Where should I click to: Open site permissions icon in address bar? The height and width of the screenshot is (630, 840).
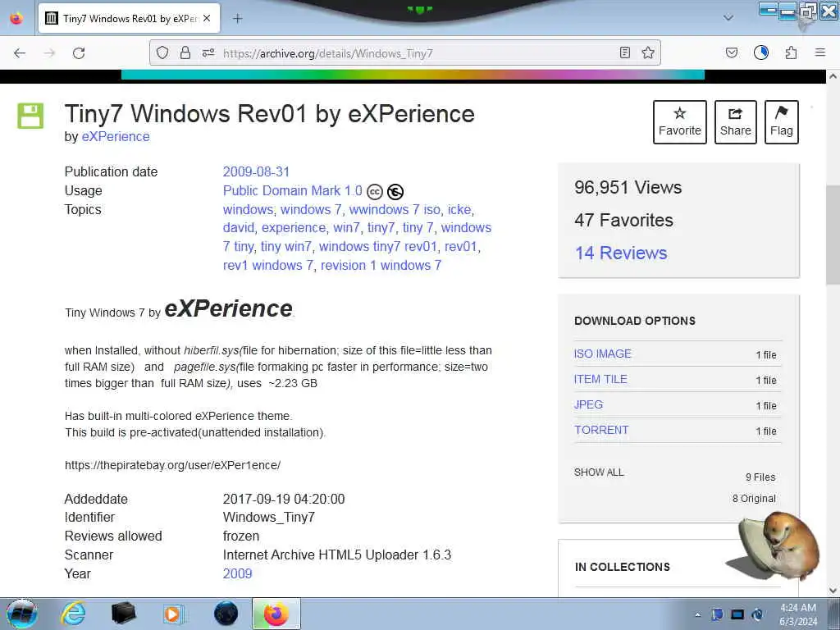pyautogui.click(x=208, y=52)
